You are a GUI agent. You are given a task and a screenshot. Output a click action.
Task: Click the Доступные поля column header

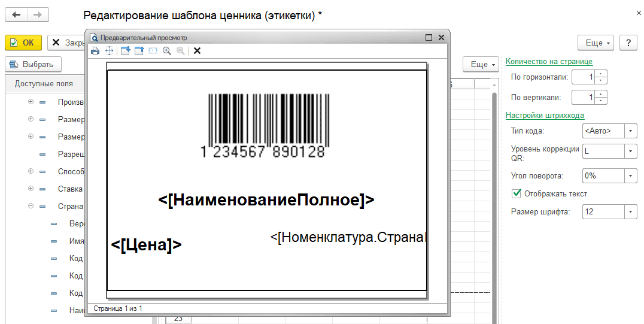pos(45,83)
